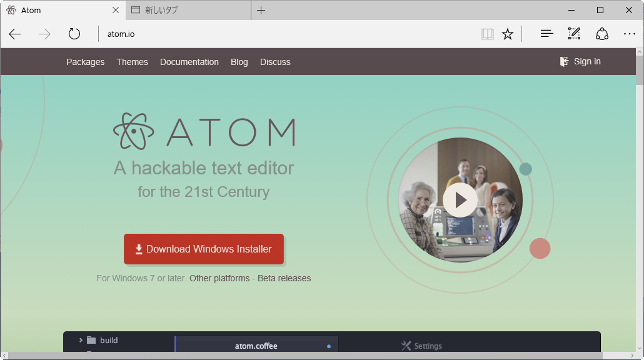Go back using the browser back arrow
The image size is (644, 360).
tap(15, 34)
